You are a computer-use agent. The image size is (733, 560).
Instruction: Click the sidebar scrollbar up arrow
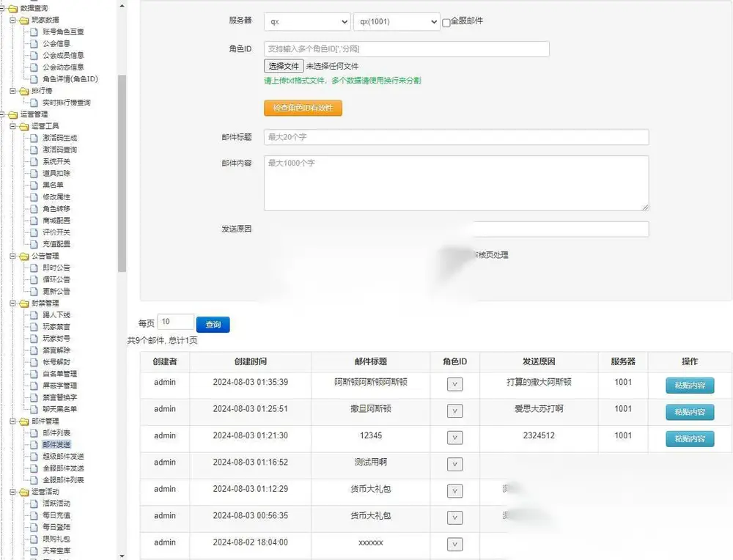122,6
